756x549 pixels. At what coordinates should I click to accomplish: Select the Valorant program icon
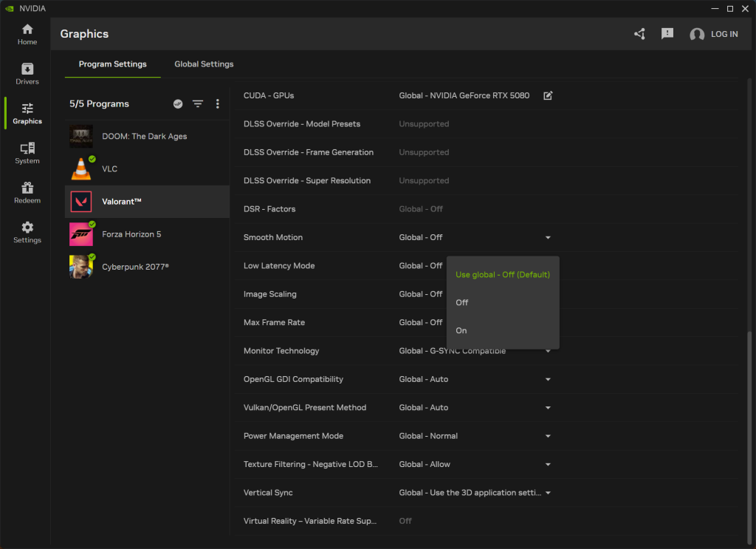pos(81,202)
